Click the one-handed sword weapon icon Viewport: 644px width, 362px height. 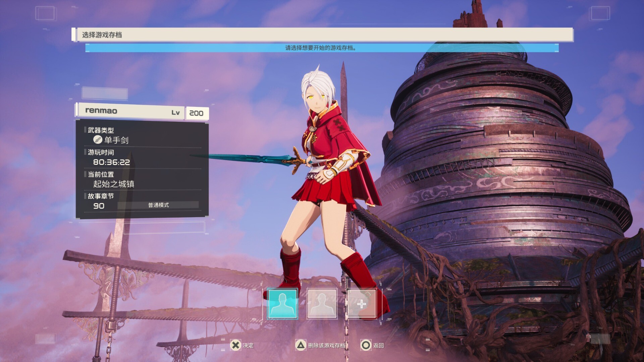[98, 139]
